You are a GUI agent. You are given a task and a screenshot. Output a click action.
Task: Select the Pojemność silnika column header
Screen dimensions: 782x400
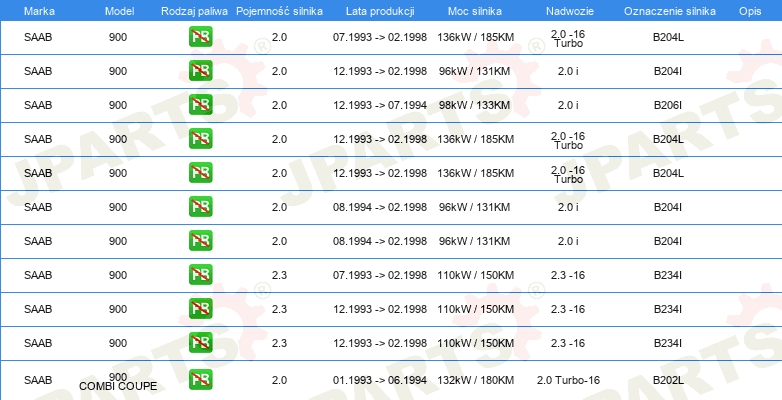pyautogui.click(x=279, y=11)
